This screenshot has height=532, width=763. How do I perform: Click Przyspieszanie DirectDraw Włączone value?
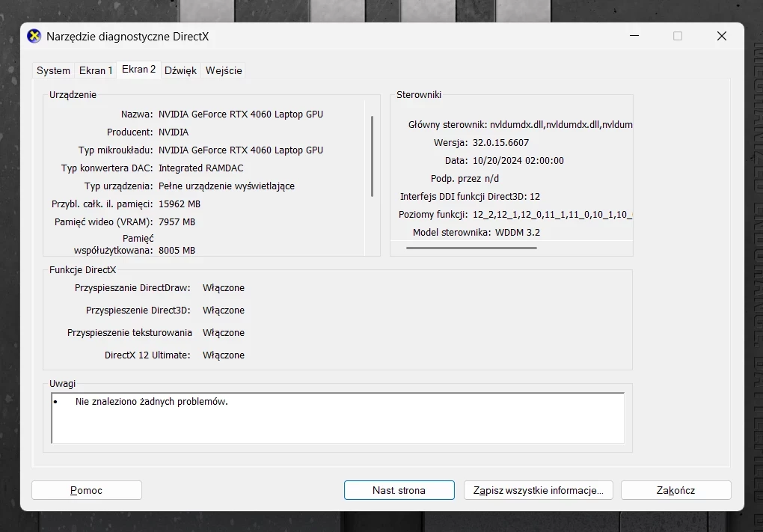pyautogui.click(x=224, y=288)
